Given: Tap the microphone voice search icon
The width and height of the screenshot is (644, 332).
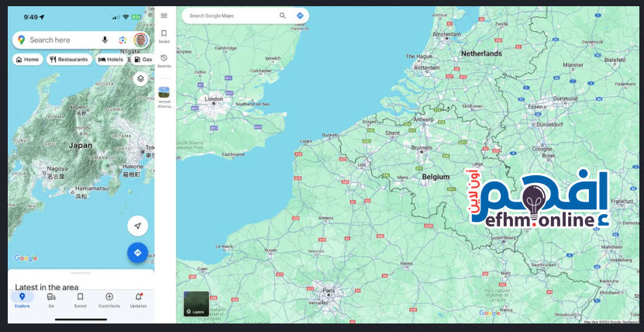Looking at the screenshot, I should [x=105, y=40].
